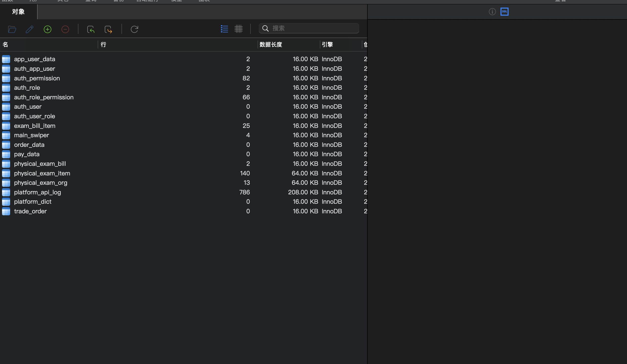Image resolution: width=627 pixels, height=364 pixels.
Task: Open the export wizard icon
Action: [108, 29]
